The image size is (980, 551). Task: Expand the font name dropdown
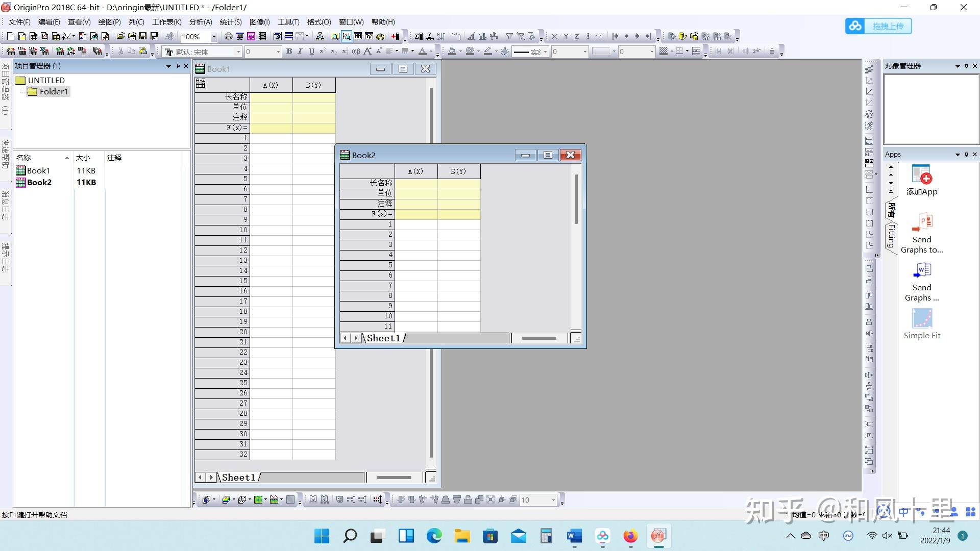[x=238, y=52]
